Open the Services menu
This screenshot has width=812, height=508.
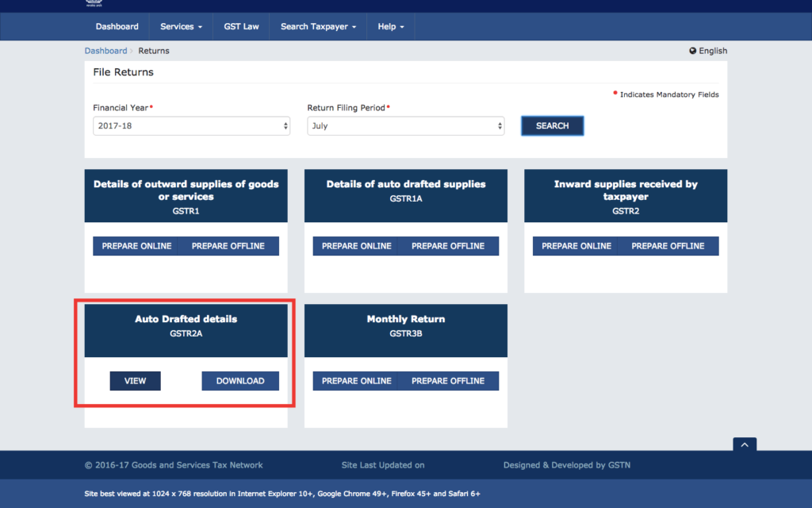180,26
